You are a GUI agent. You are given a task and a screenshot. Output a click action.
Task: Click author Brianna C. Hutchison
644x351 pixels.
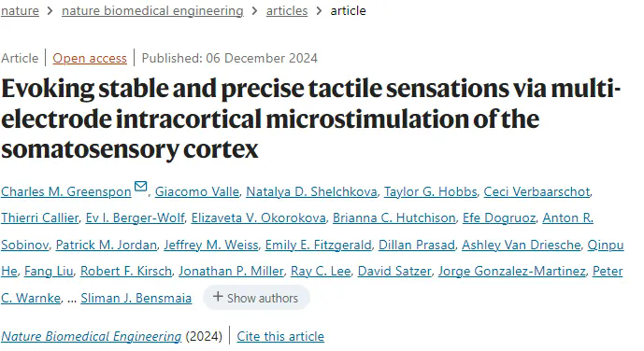[394, 218]
